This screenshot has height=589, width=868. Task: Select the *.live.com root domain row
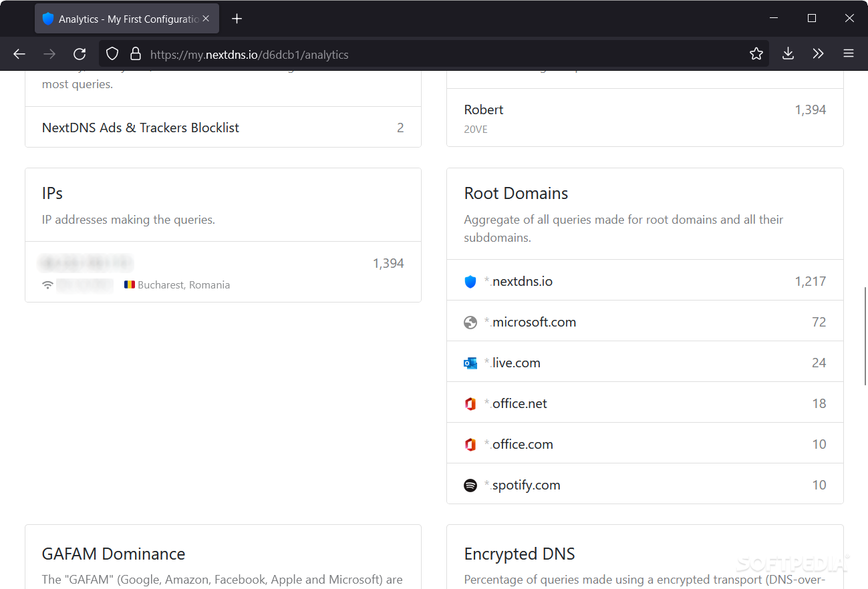click(645, 362)
